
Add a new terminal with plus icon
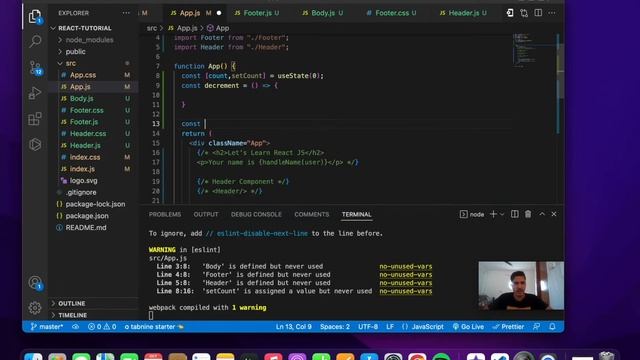[x=493, y=214]
